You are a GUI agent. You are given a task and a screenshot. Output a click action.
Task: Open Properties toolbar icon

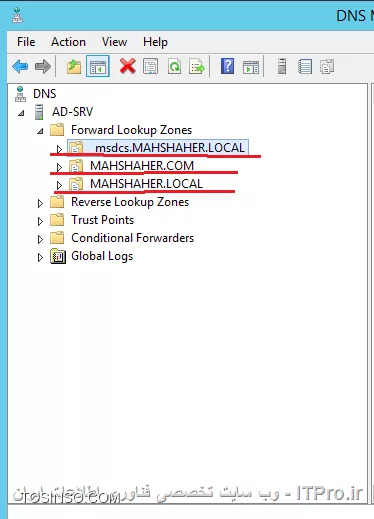point(151,66)
